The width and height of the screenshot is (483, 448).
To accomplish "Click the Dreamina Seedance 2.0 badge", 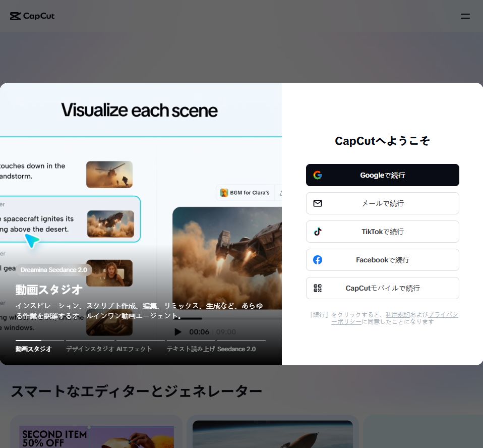I will tap(54, 270).
